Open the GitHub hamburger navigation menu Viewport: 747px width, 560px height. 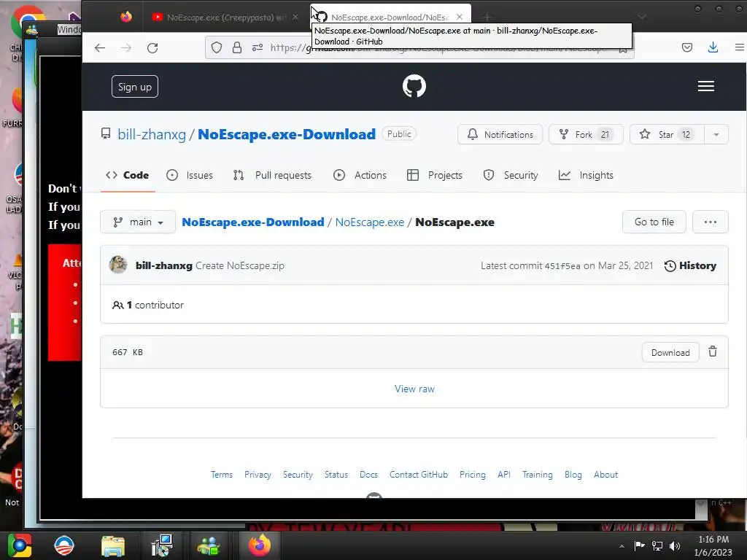[x=705, y=86]
